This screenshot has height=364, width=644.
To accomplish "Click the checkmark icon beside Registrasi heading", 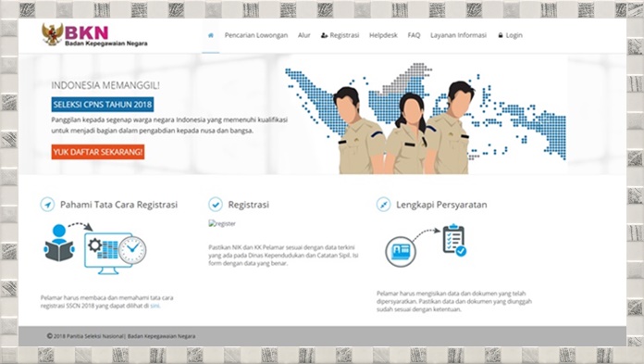I will (216, 205).
